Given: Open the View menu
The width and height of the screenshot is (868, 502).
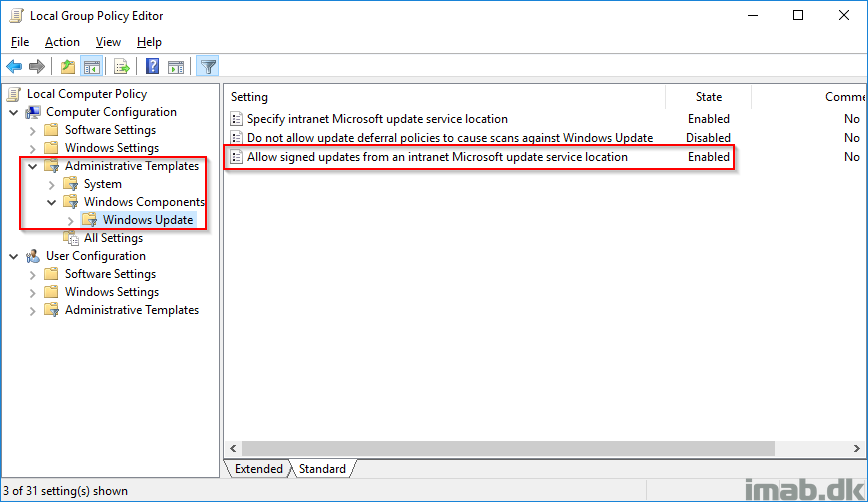Looking at the screenshot, I should pyautogui.click(x=108, y=42).
